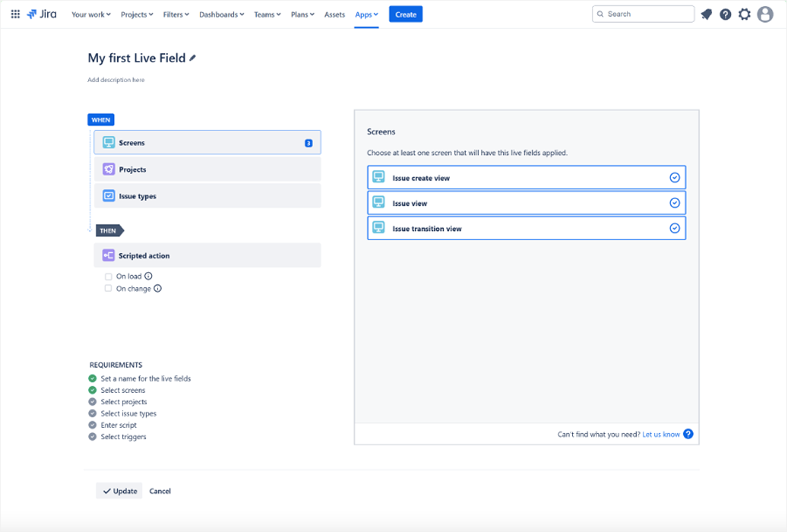Edit the live field name pencil icon
This screenshot has width=787, height=532.
(192, 58)
